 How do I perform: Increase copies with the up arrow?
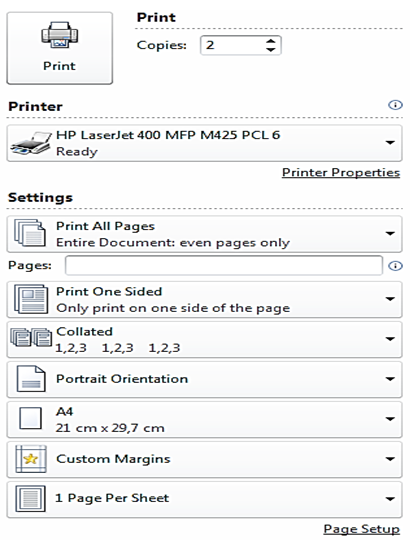(x=271, y=41)
